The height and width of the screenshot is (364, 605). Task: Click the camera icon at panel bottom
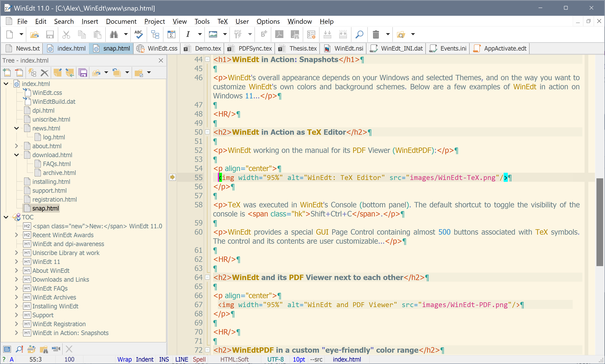tap(56, 349)
